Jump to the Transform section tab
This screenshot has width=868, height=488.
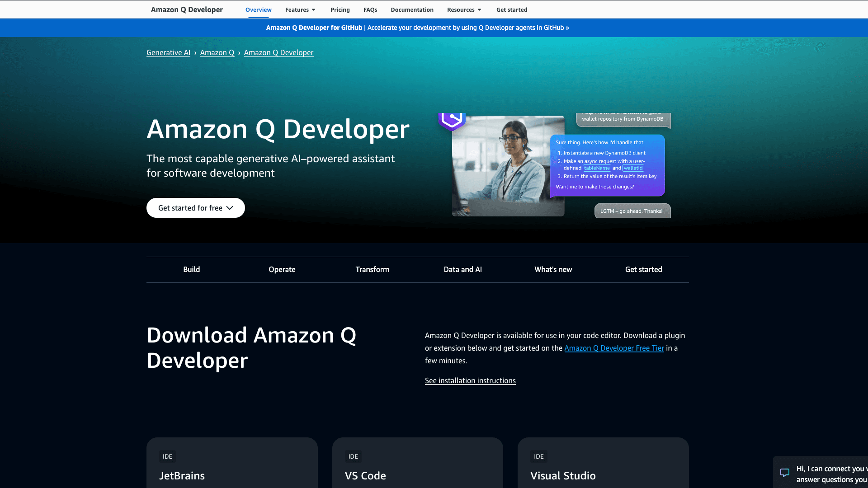click(x=372, y=269)
